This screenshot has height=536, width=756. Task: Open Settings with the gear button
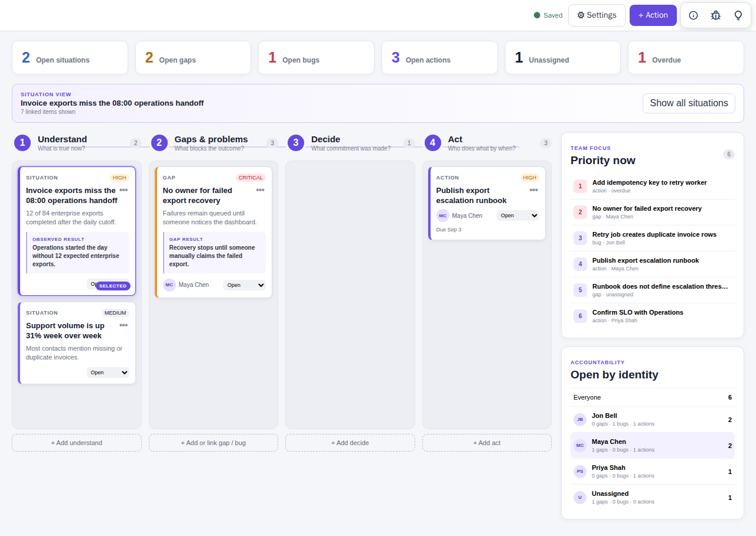[x=597, y=15]
